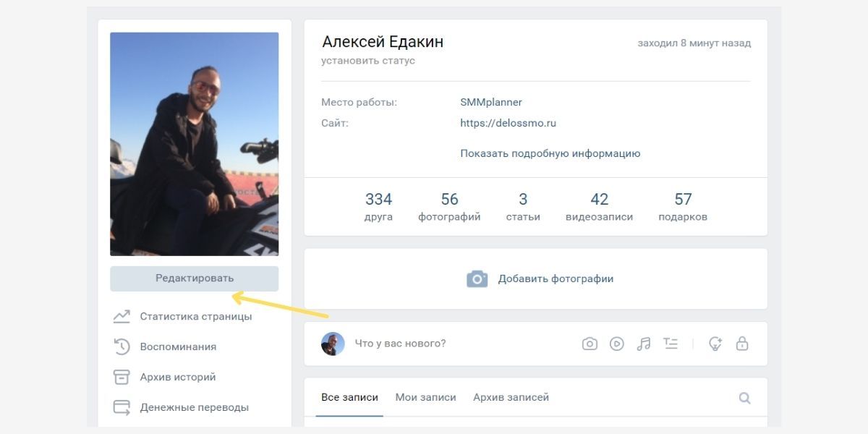Viewport: 868px width, 434px height.
Task: Open the large profile photo
Action: coord(194,144)
